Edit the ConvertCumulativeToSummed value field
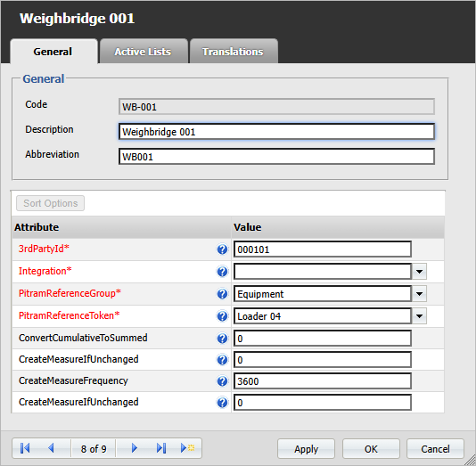The height and width of the screenshot is (466, 476). tap(323, 339)
